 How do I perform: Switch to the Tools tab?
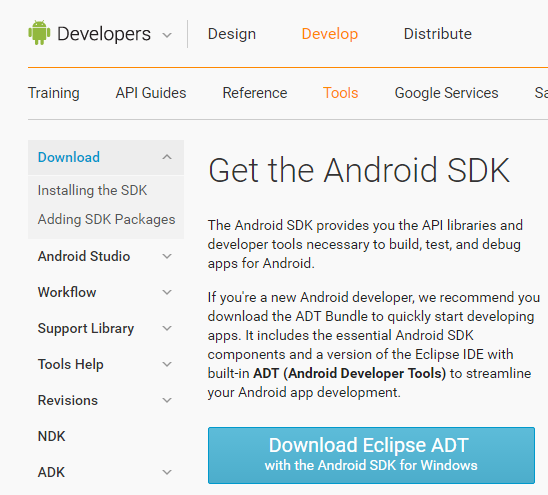pos(340,93)
